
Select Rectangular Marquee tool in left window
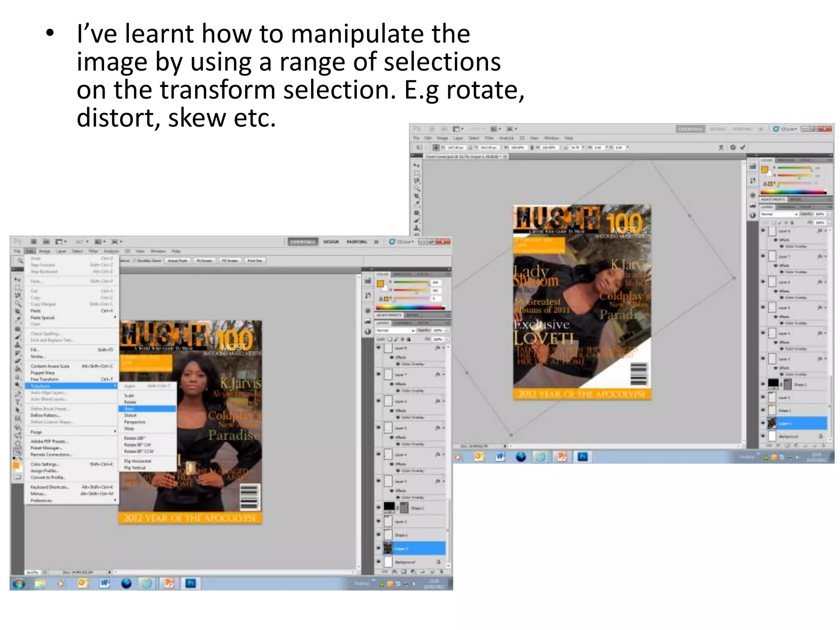(17, 288)
